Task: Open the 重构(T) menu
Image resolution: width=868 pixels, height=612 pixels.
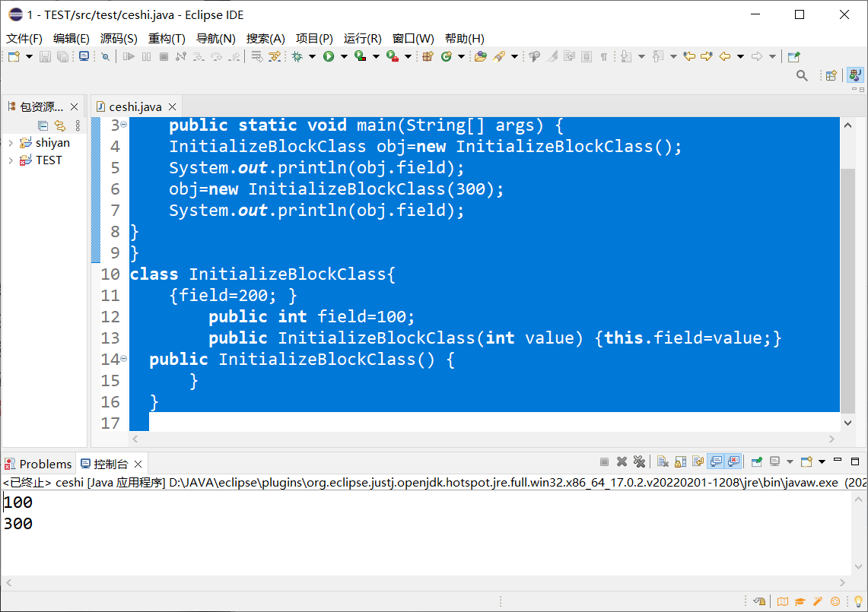Action: pos(167,39)
